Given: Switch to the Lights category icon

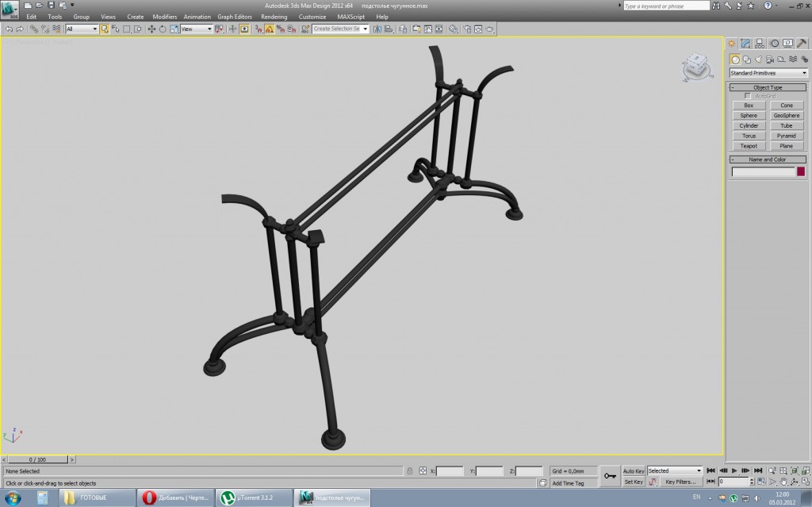Looking at the screenshot, I should pyautogui.click(x=758, y=59).
